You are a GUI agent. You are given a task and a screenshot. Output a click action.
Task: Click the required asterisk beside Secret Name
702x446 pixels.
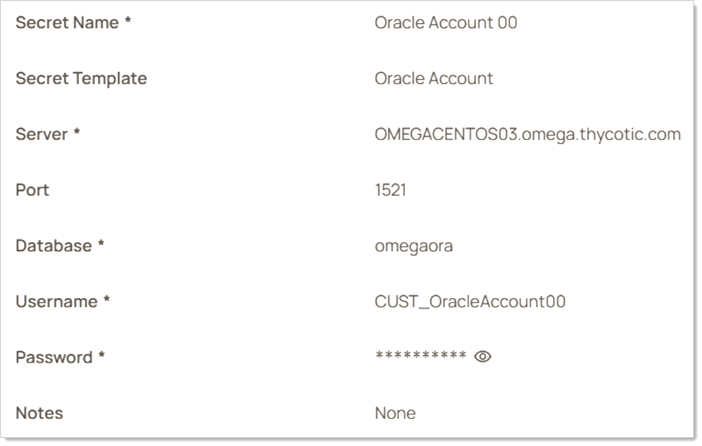pyautogui.click(x=128, y=21)
